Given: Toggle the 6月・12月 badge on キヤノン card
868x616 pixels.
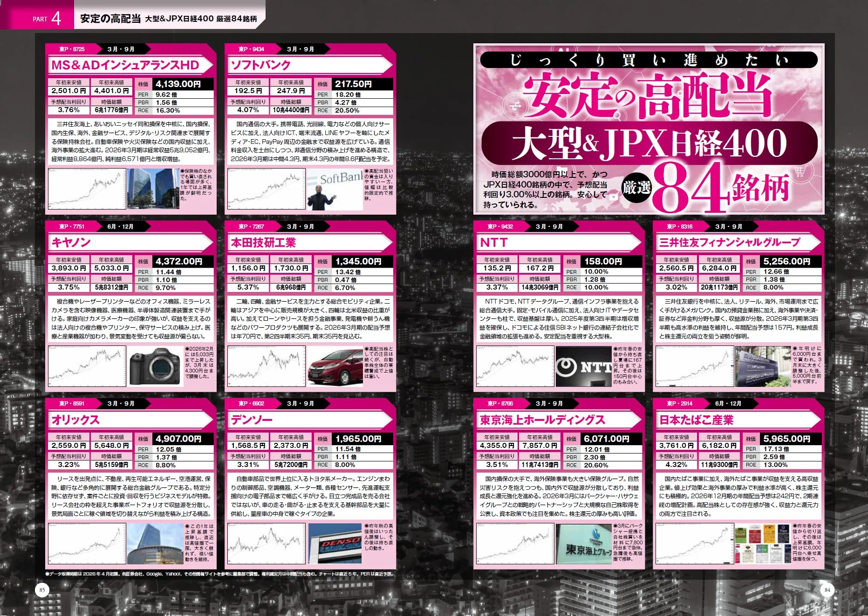Looking at the screenshot, I should pos(120,227).
